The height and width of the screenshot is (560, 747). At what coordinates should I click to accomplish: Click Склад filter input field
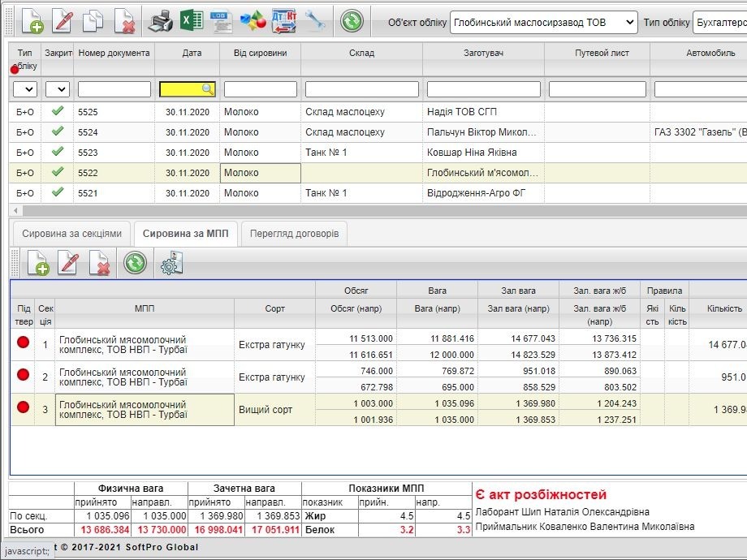click(362, 89)
